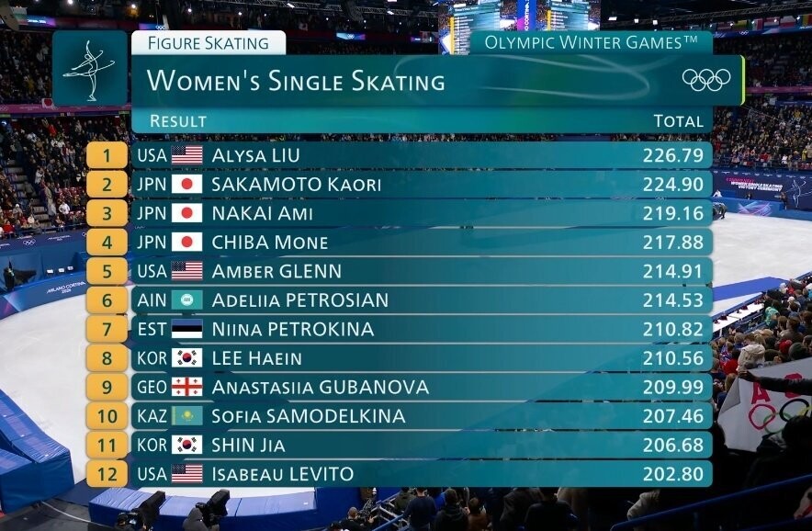The height and width of the screenshot is (531, 812).
Task: Click the Olympic rings logo
Action: point(706,80)
